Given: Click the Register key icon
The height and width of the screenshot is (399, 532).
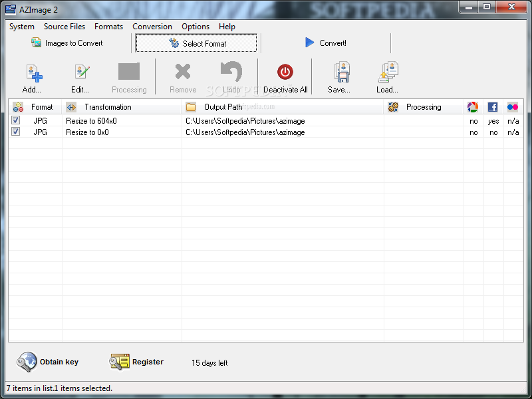Looking at the screenshot, I should click(119, 362).
